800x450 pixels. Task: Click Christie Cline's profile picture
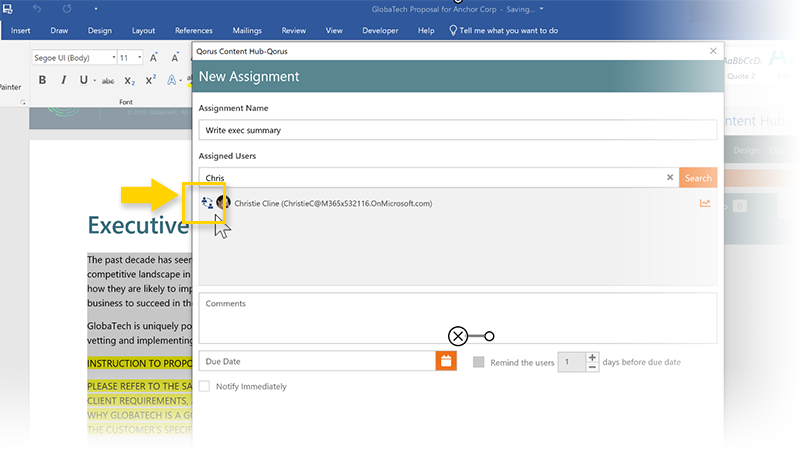pos(223,203)
